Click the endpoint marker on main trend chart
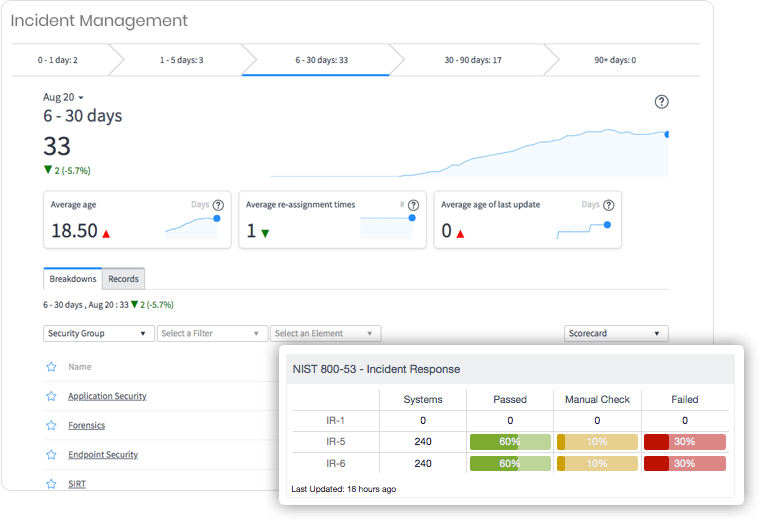 pos(667,134)
